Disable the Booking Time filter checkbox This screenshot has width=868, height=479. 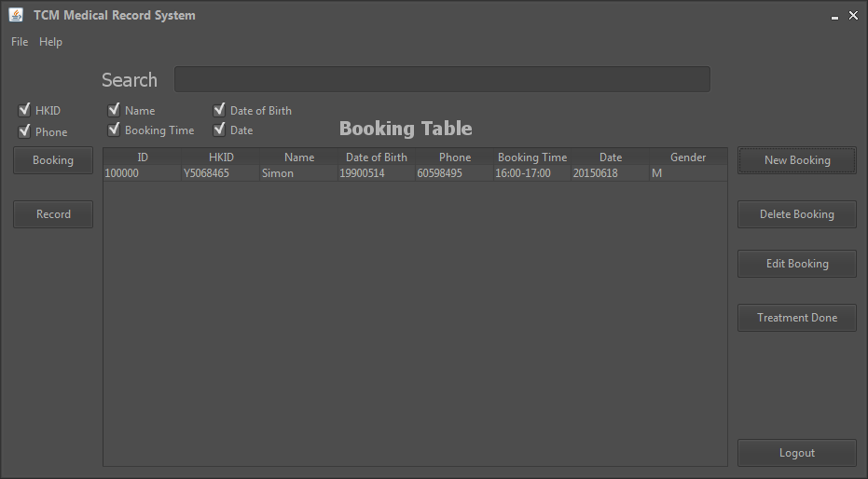point(114,130)
